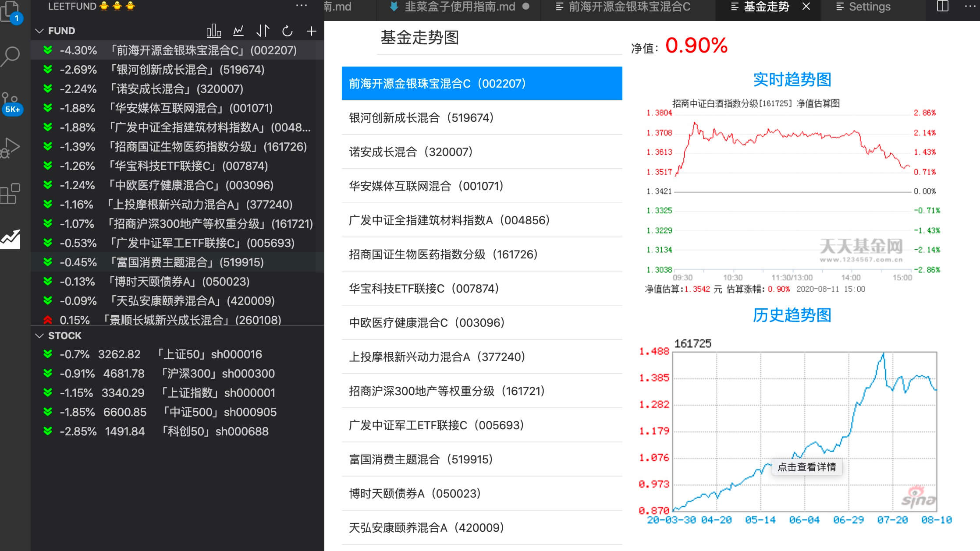
Task: Choose 诺安成长混合（320007） in trend list
Action: 482,152
